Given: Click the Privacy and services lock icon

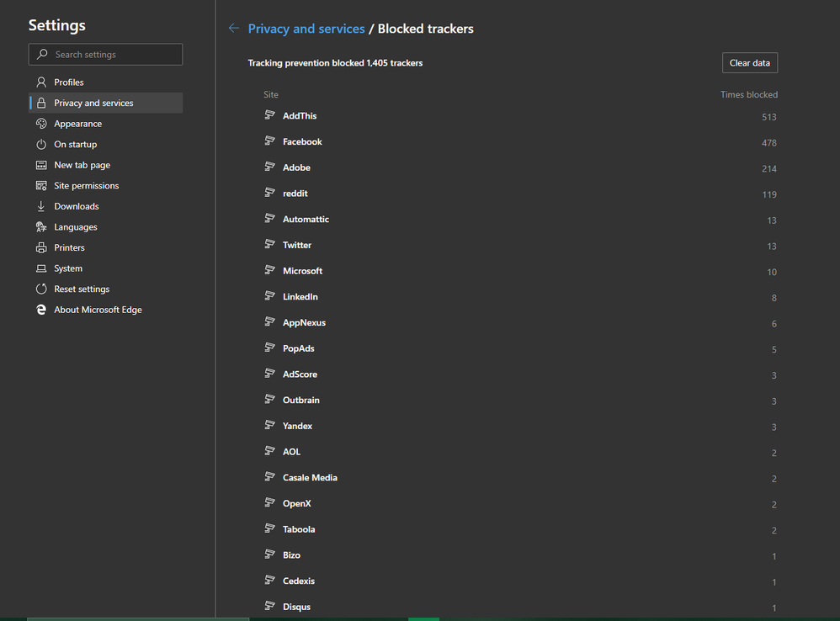Looking at the screenshot, I should click(x=41, y=103).
